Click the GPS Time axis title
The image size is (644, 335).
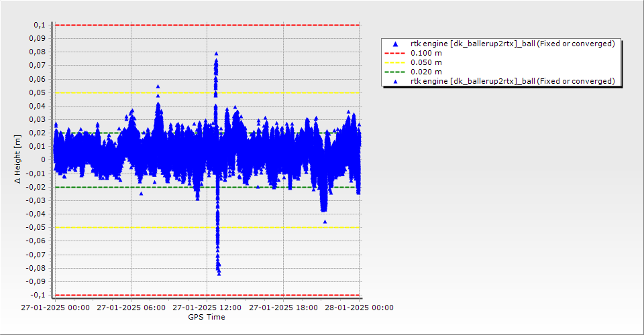(x=207, y=317)
